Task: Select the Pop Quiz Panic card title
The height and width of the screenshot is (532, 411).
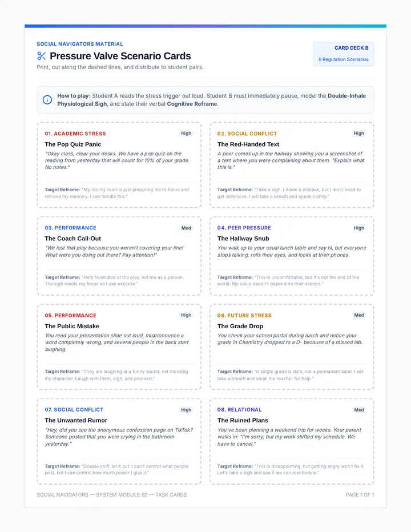Action: click(x=73, y=144)
